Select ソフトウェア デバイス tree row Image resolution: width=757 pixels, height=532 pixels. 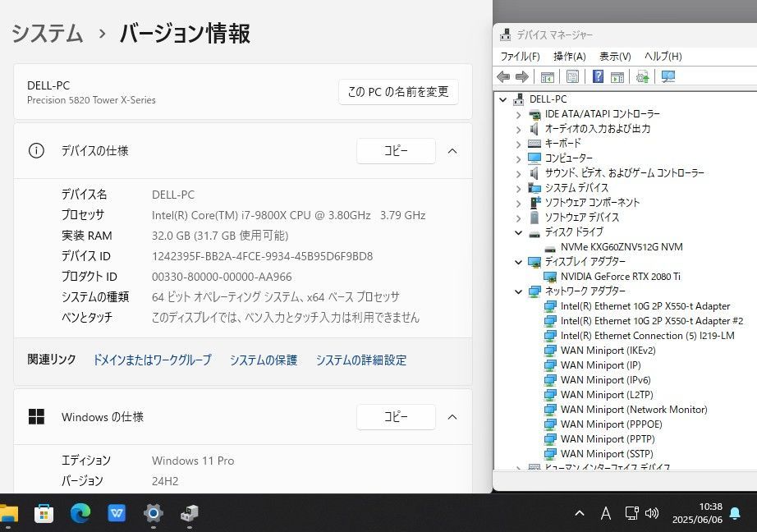pyautogui.click(x=582, y=218)
